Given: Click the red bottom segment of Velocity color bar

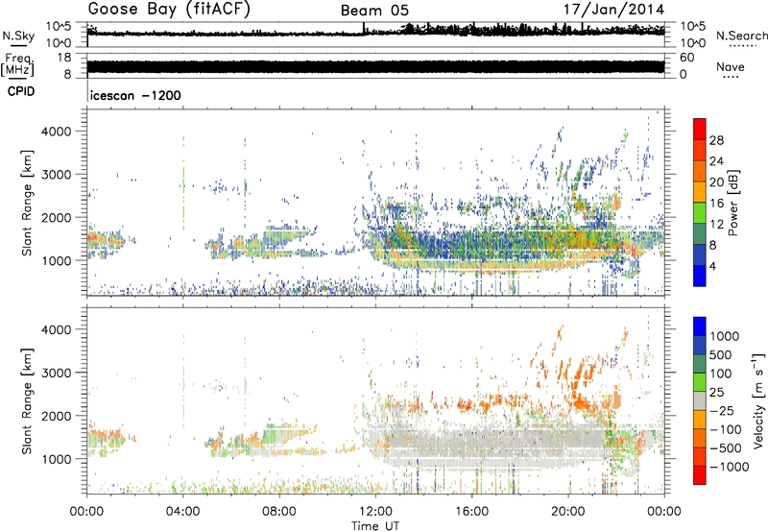Looking at the screenshot, I should click(x=700, y=475).
